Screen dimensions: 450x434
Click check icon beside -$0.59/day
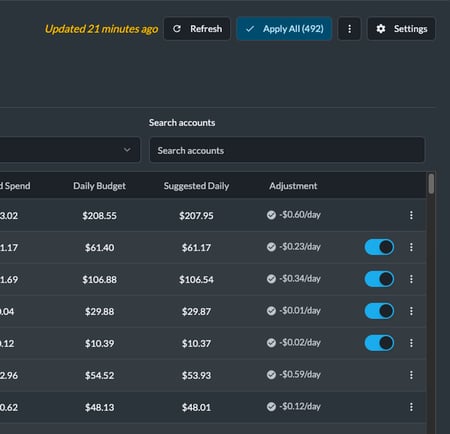pos(271,375)
